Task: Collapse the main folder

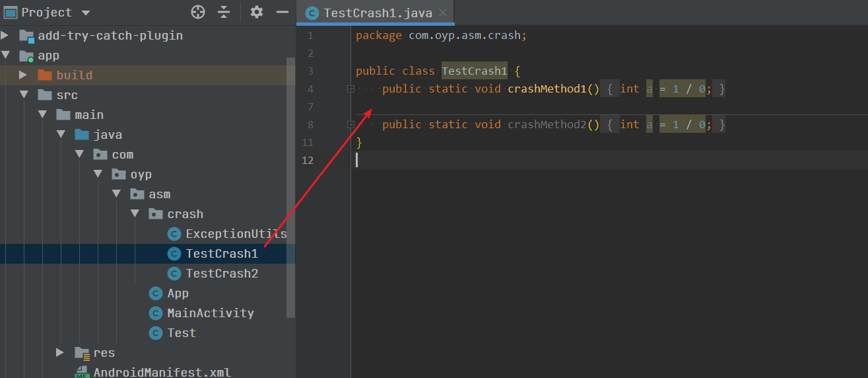Action: point(42,115)
